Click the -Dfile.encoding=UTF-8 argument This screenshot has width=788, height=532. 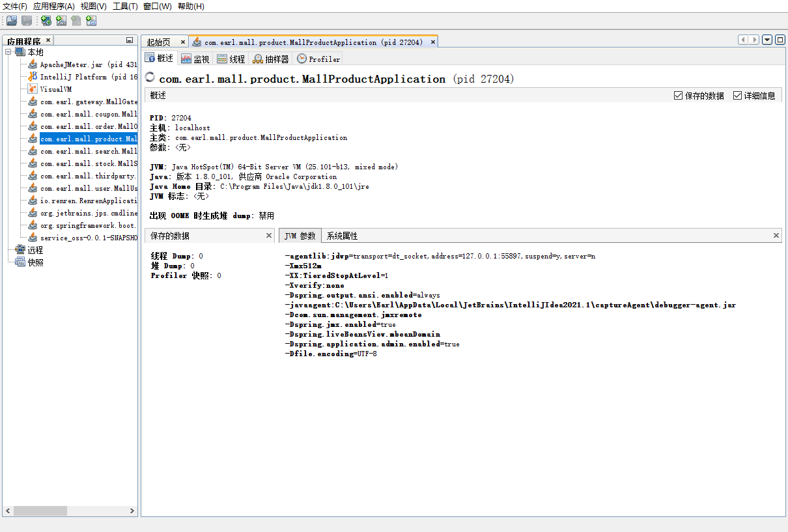[x=331, y=354]
